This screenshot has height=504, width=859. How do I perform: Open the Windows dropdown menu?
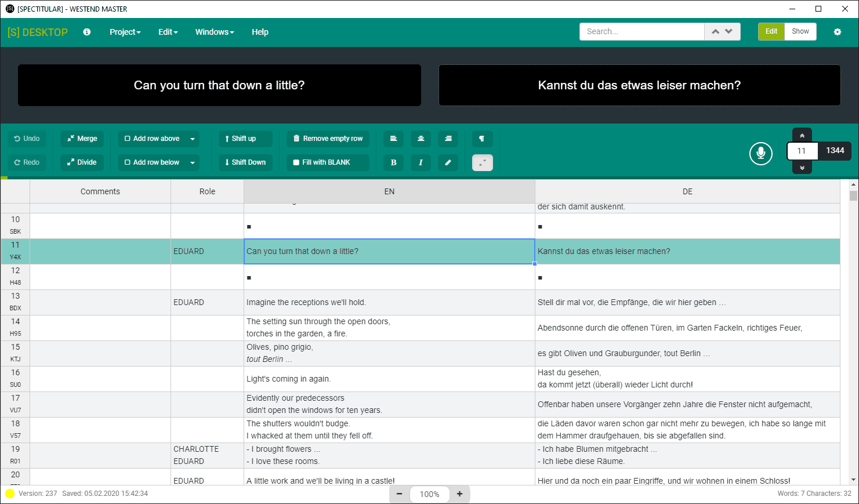(x=215, y=32)
